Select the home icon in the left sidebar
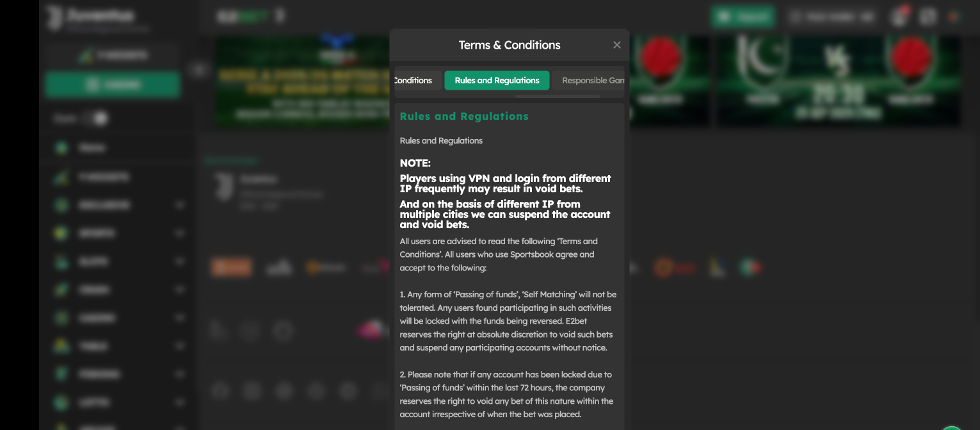 tap(60, 147)
